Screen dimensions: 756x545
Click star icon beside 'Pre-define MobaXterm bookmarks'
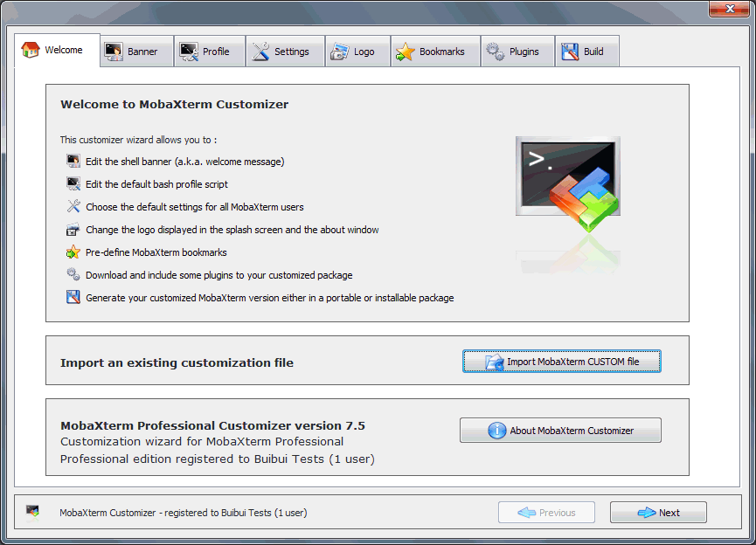tap(73, 252)
